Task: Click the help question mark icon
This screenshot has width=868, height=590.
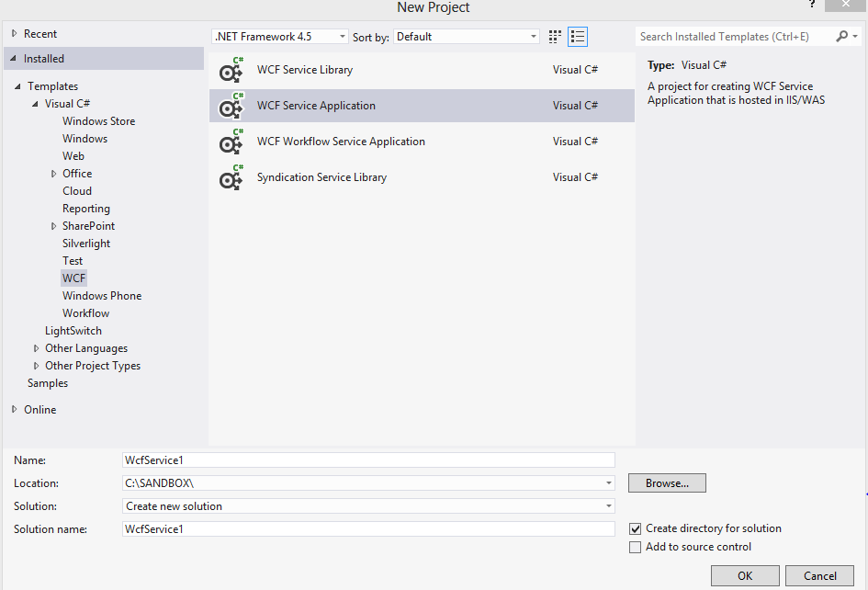Action: (x=811, y=6)
